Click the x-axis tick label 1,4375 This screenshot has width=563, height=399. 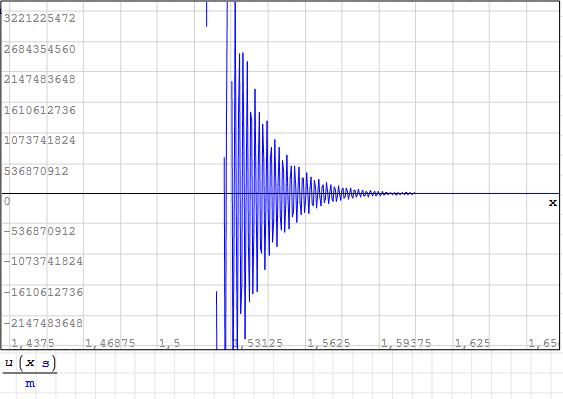coord(33,343)
